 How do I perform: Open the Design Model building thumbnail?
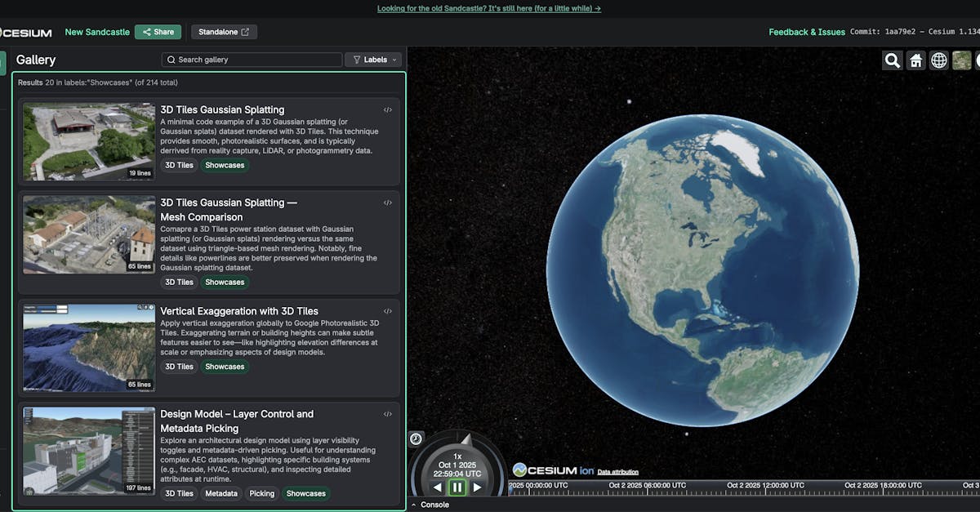[x=88, y=451]
